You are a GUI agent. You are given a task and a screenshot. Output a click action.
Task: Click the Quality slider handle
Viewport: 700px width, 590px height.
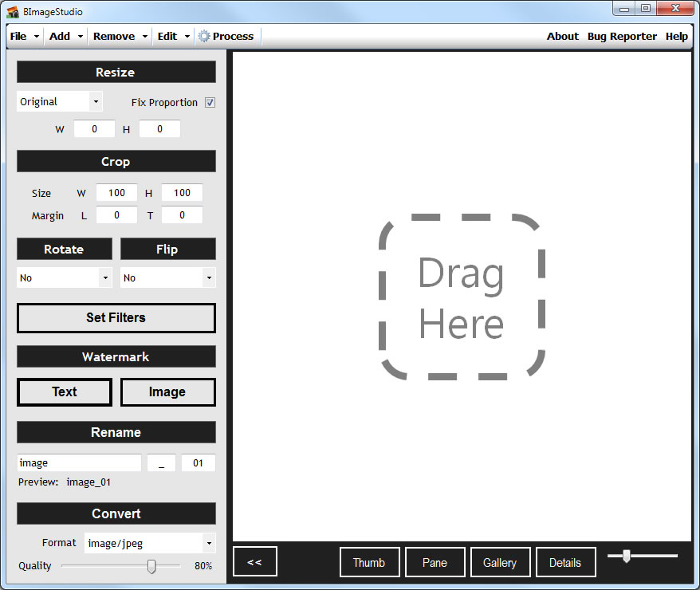point(151,566)
